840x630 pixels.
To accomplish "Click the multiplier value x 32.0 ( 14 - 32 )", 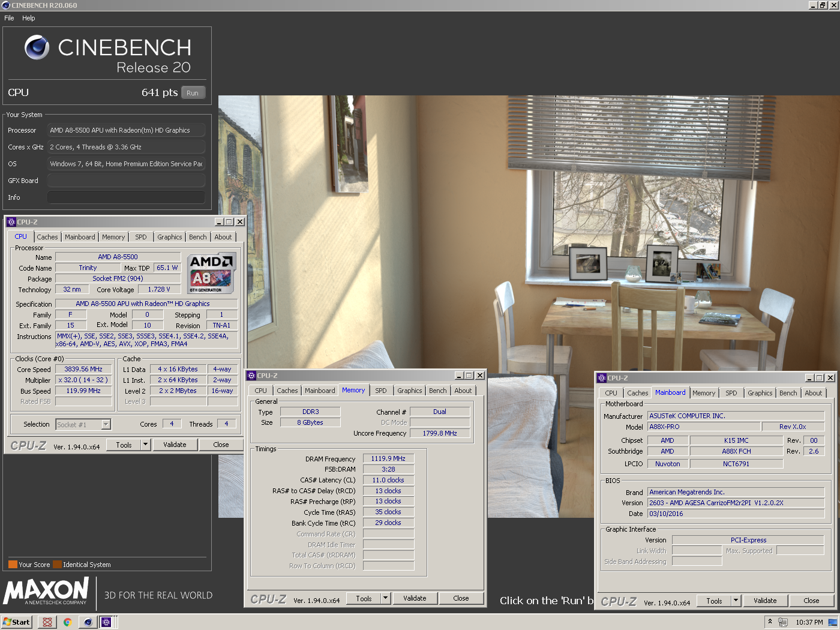I will (x=83, y=380).
